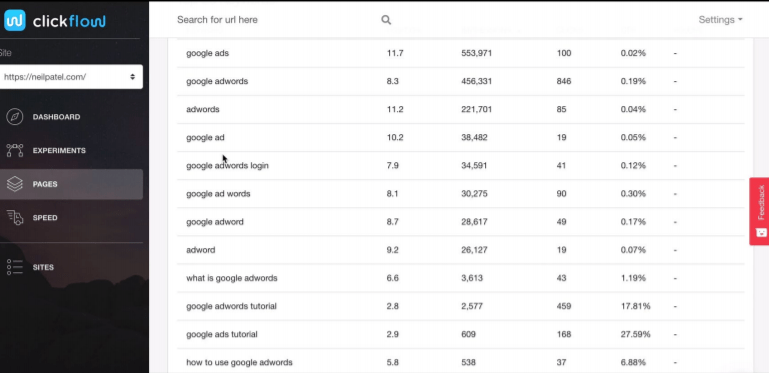Open the Settings dropdown menu
This screenshot has height=373, width=769.
pyautogui.click(x=720, y=20)
